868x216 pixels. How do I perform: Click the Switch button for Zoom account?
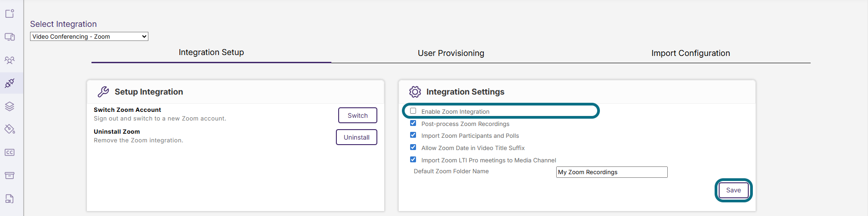coord(358,116)
